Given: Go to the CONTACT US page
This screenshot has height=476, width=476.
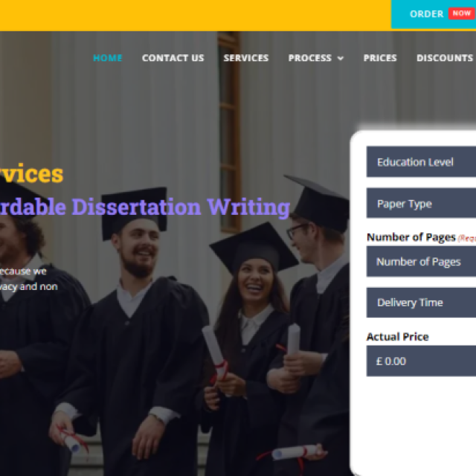Looking at the screenshot, I should pyautogui.click(x=173, y=58).
